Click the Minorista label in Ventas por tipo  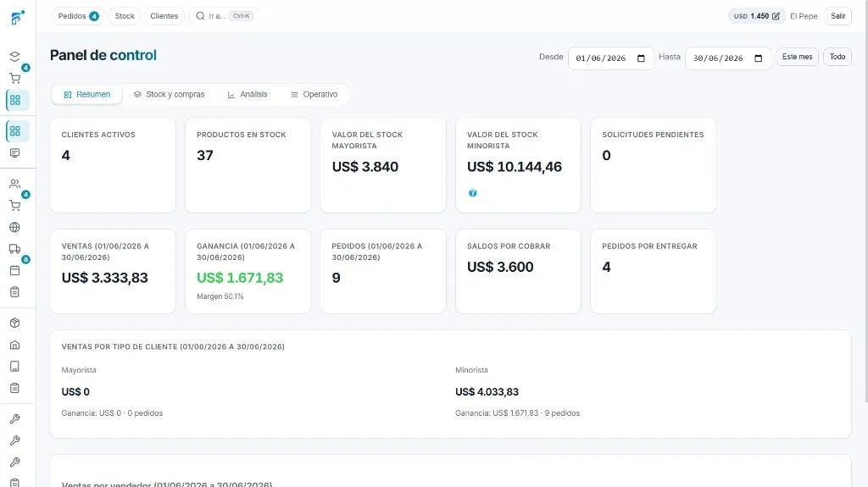pos(471,370)
